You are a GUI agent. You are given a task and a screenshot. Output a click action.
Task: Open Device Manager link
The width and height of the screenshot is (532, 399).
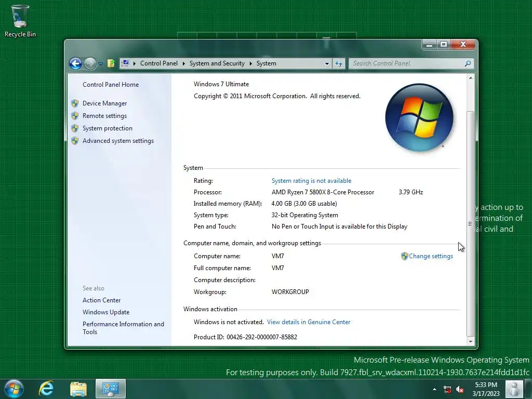coord(104,103)
